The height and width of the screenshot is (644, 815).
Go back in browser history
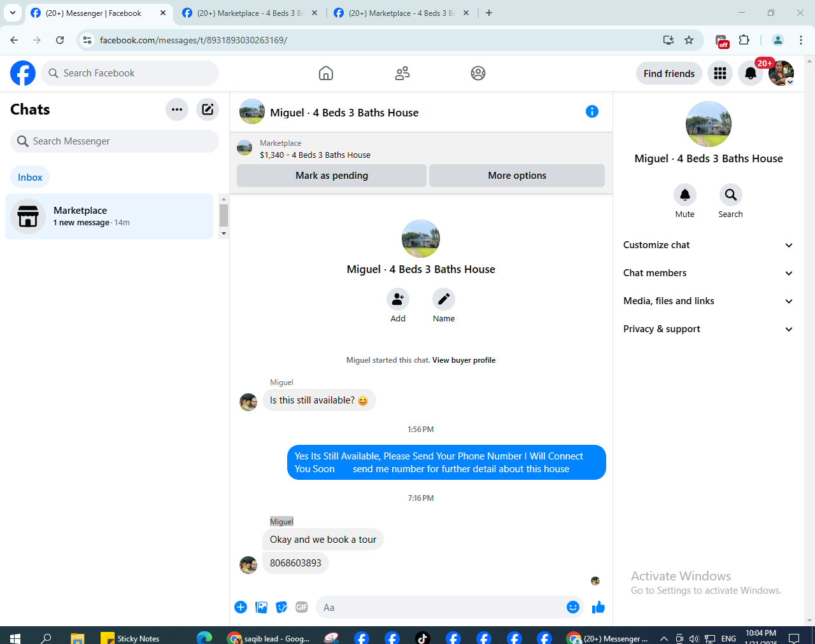(x=14, y=40)
